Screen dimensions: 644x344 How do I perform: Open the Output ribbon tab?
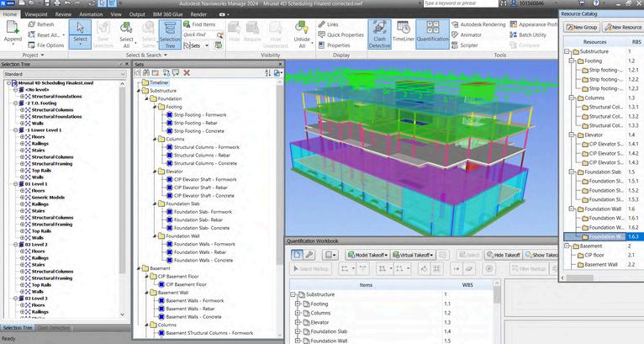137,14
